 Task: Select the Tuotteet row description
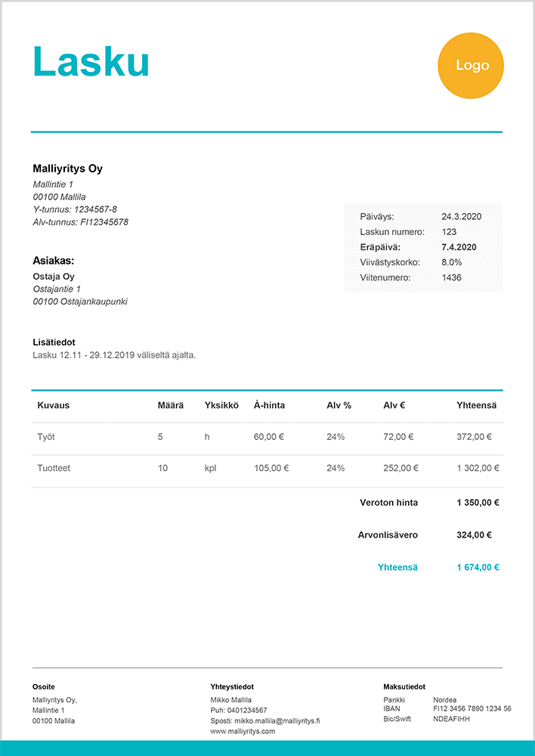point(54,468)
